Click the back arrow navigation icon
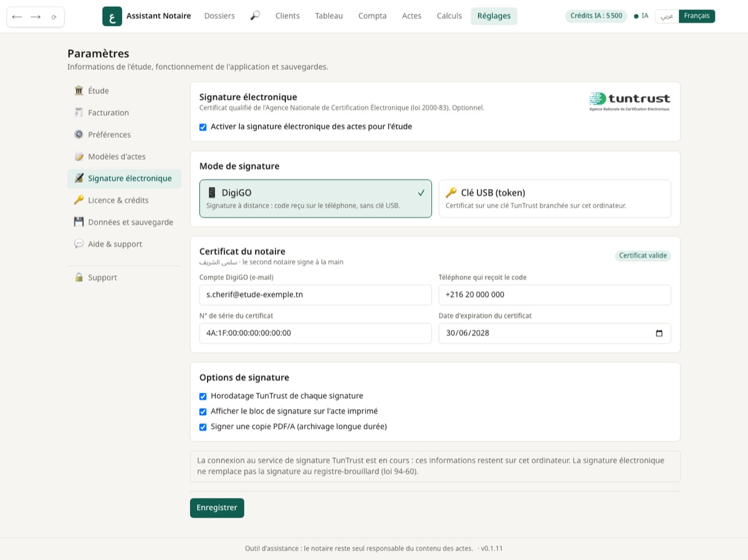This screenshot has width=748, height=560. click(x=17, y=17)
